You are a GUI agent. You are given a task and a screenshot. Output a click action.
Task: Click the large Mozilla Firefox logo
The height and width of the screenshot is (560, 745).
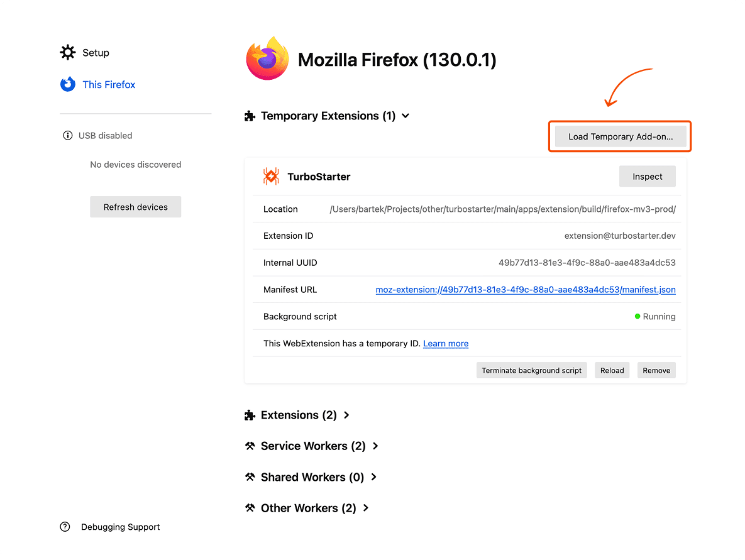click(267, 58)
